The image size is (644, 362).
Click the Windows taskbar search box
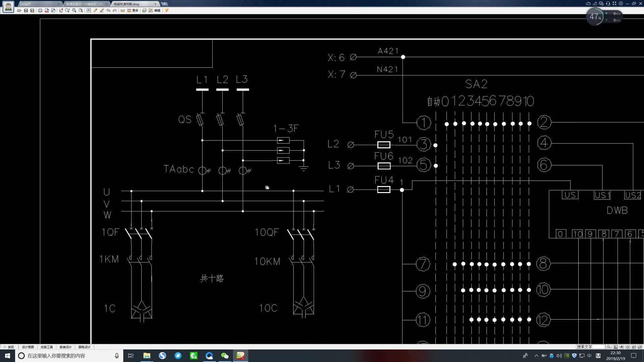click(68, 356)
